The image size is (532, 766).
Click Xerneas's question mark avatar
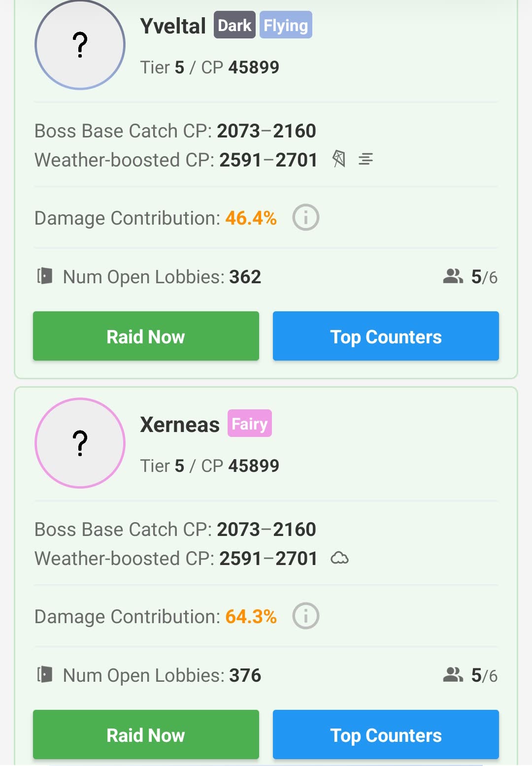click(x=80, y=443)
